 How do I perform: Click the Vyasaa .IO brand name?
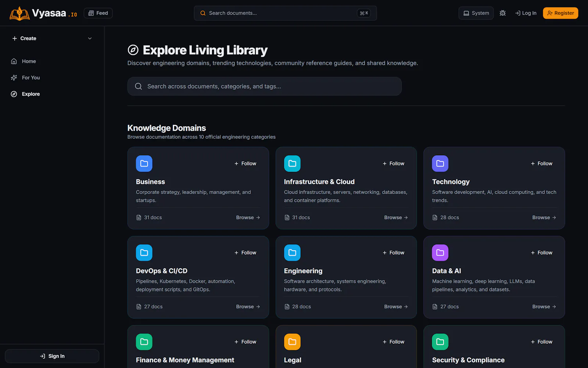[54, 13]
